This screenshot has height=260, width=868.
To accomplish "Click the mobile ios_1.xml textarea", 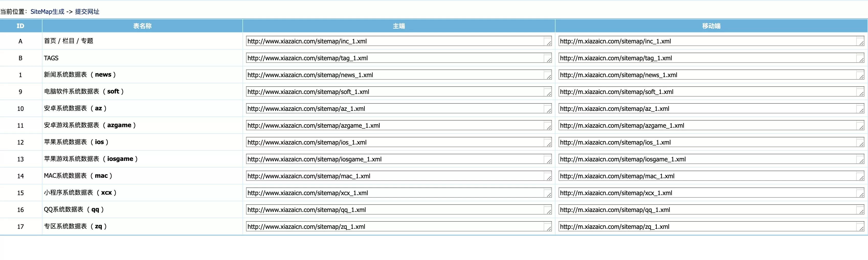I will coord(711,142).
